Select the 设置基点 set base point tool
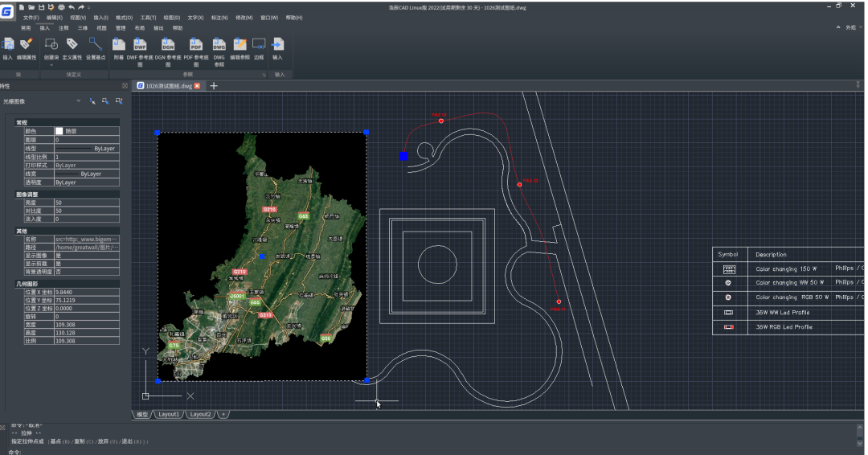The height and width of the screenshot is (455, 868). point(96,44)
